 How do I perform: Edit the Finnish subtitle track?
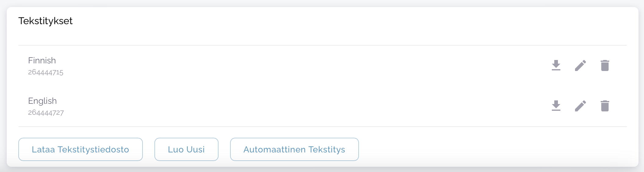coord(580,65)
